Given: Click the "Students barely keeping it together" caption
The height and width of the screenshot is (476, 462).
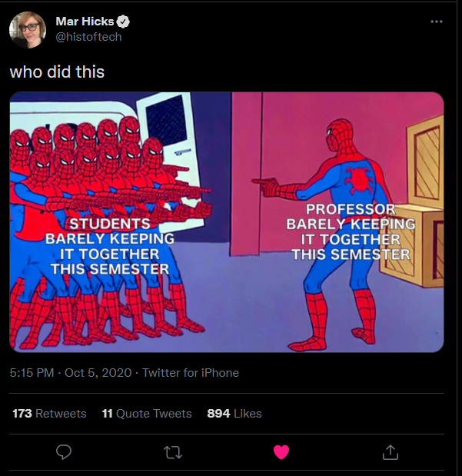Looking at the screenshot, I should pyautogui.click(x=110, y=246).
